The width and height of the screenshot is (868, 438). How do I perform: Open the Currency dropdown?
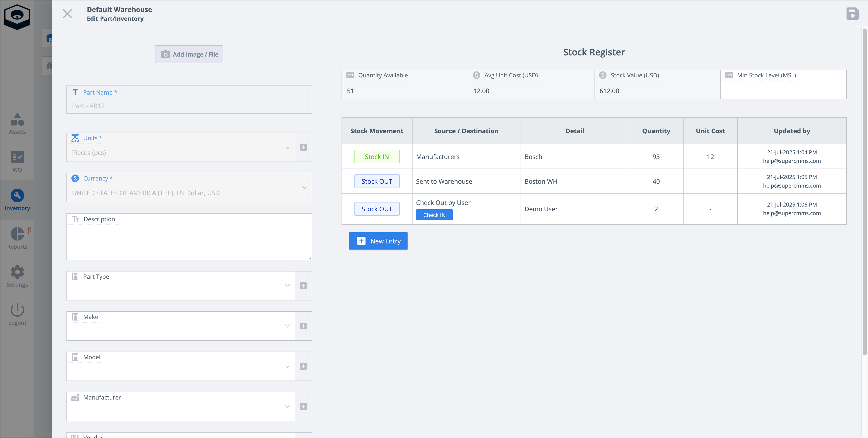coord(304,188)
